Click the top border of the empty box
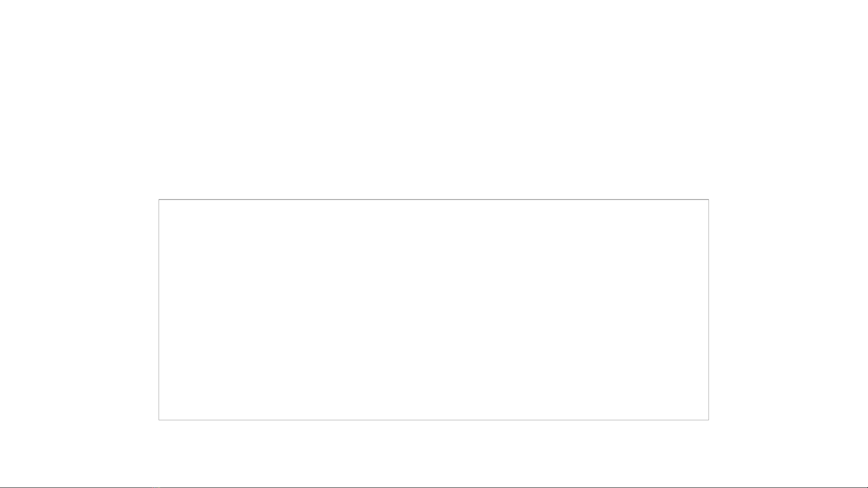This screenshot has height=488, width=868. pyautogui.click(x=434, y=200)
